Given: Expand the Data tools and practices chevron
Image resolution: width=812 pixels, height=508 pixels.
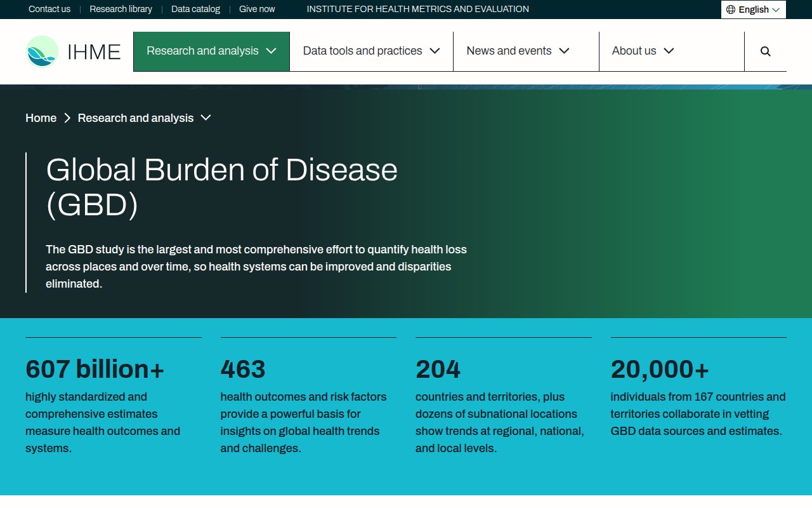Looking at the screenshot, I should (435, 51).
